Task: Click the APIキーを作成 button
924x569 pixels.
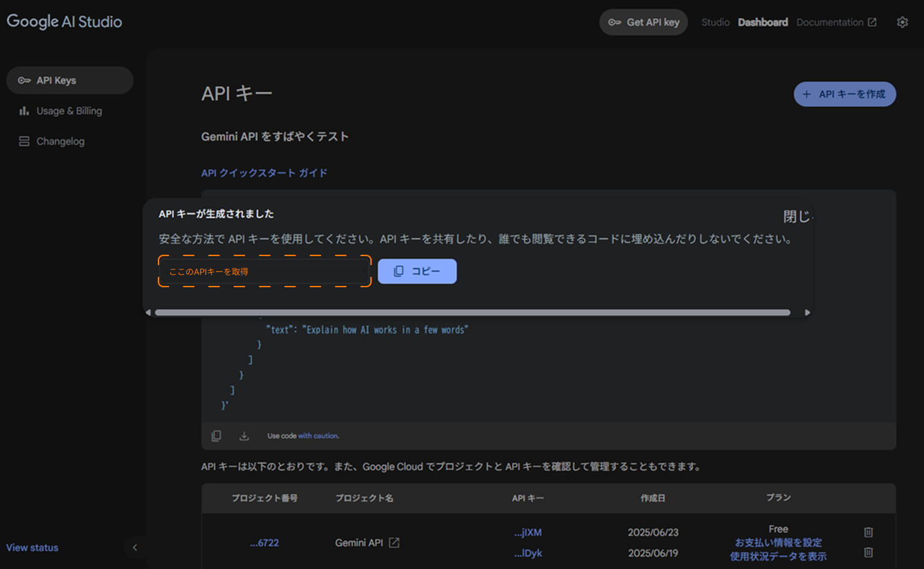Action: click(x=844, y=94)
